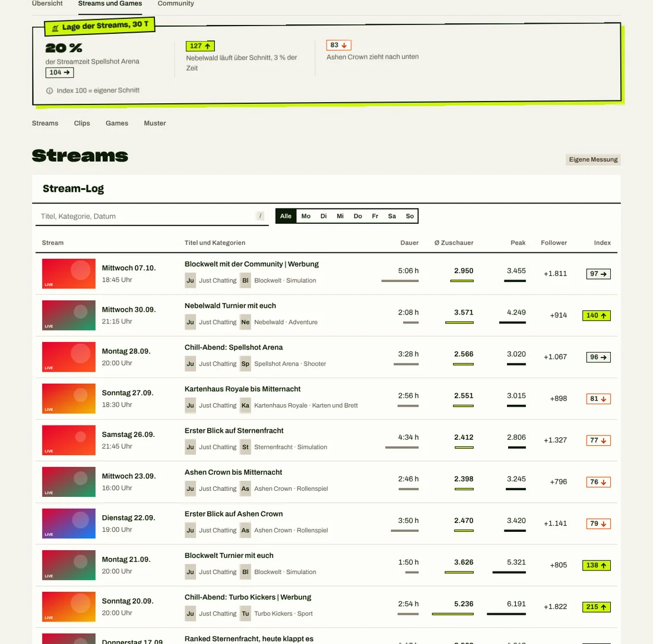Click the As badge in Mittwoch 23.09. row
Screen dimensions: 653x644
pyautogui.click(x=245, y=488)
